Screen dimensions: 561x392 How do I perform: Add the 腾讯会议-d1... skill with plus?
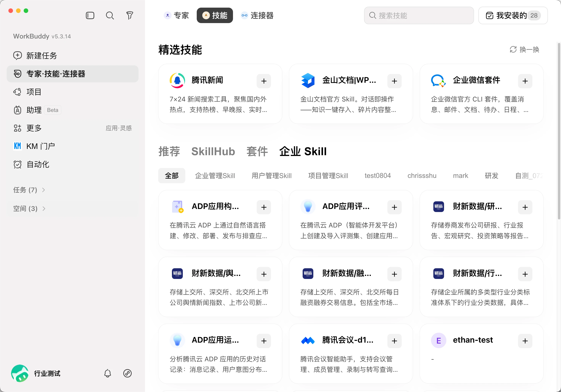394,341
